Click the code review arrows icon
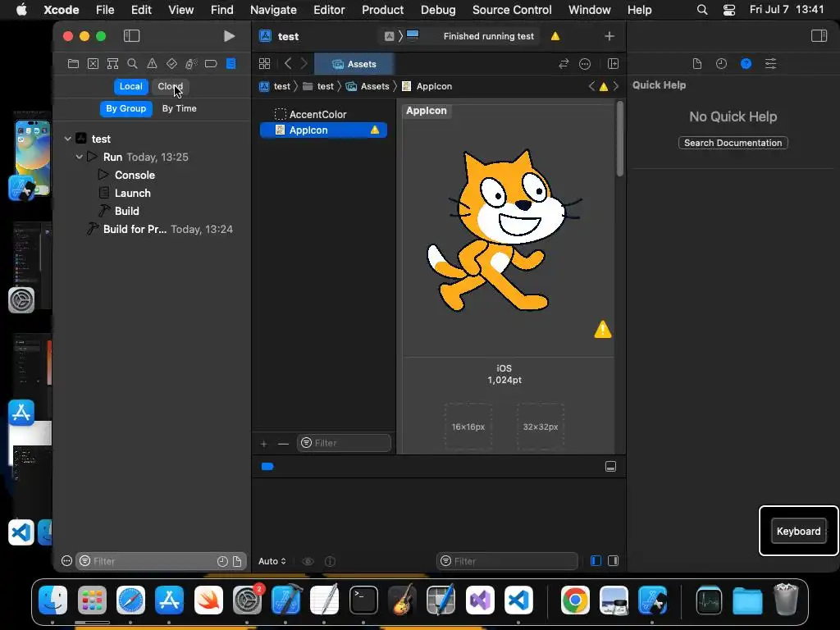840x630 pixels. (x=564, y=64)
